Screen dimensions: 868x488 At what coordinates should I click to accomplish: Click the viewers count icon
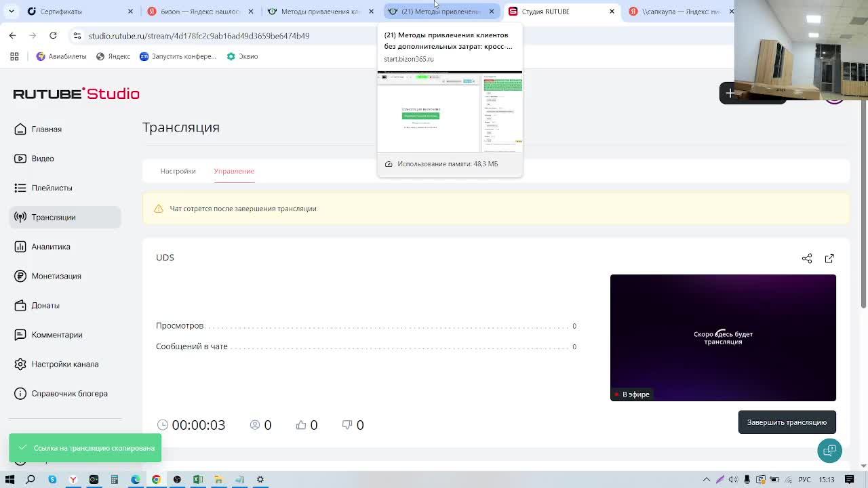point(255,424)
